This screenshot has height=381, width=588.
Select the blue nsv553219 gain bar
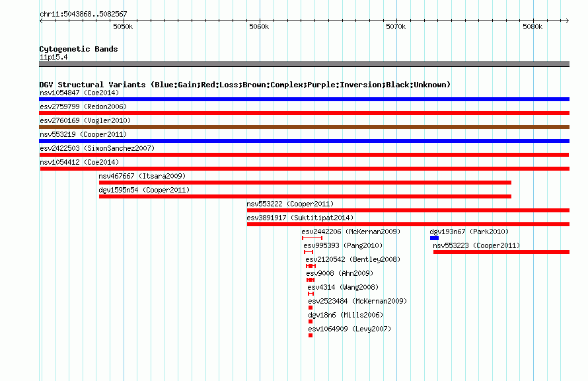pyautogui.click(x=304, y=141)
